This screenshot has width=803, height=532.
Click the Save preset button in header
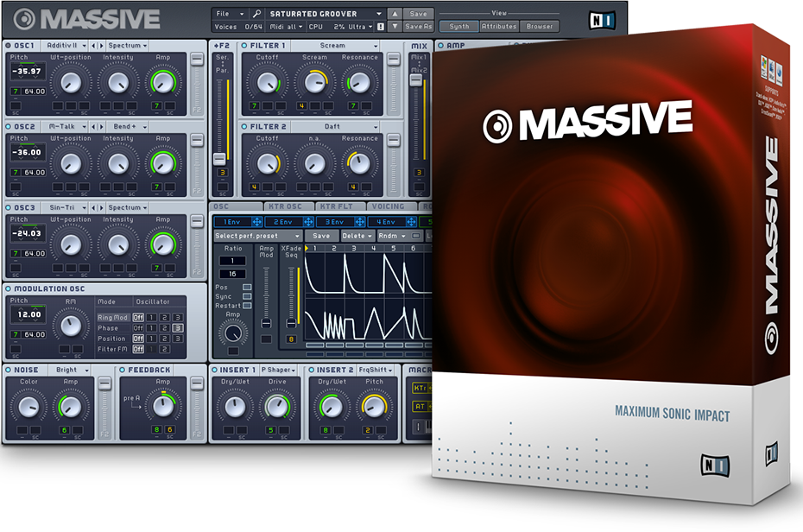(418, 14)
